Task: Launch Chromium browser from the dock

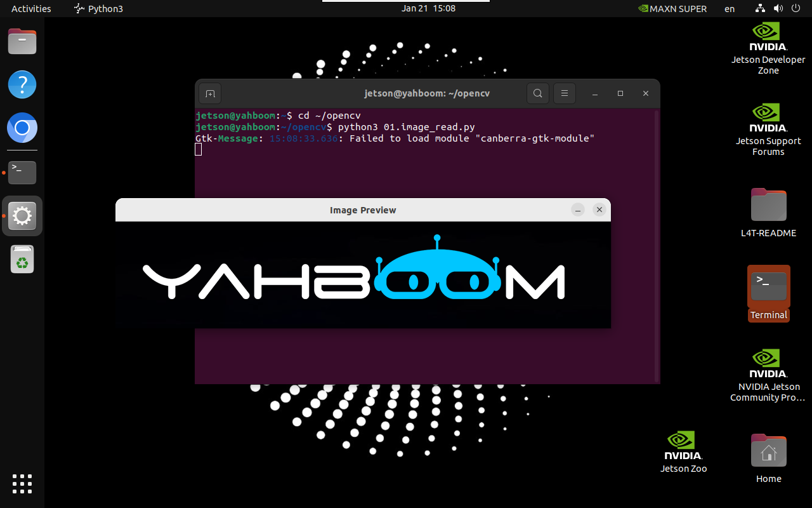Action: tap(22, 128)
